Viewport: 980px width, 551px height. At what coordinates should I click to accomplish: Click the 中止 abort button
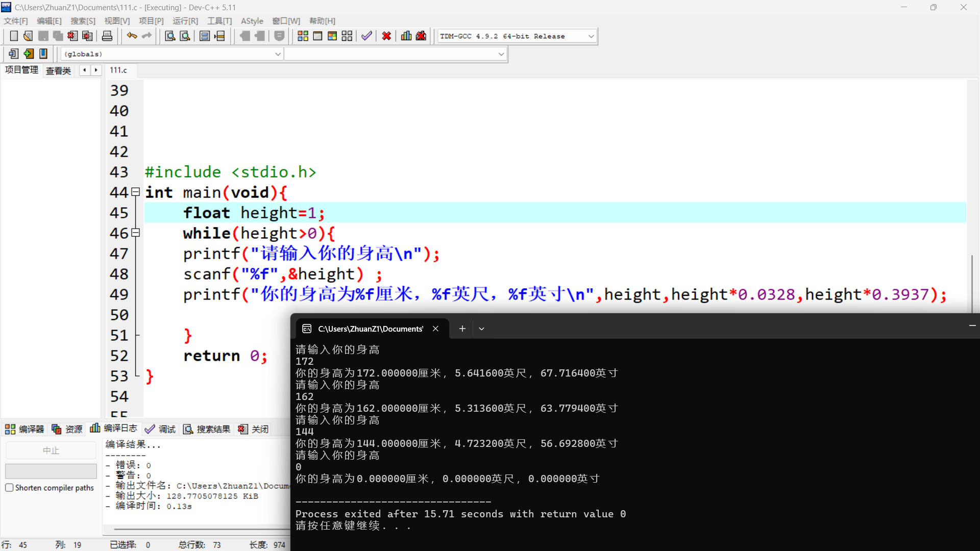[51, 450]
